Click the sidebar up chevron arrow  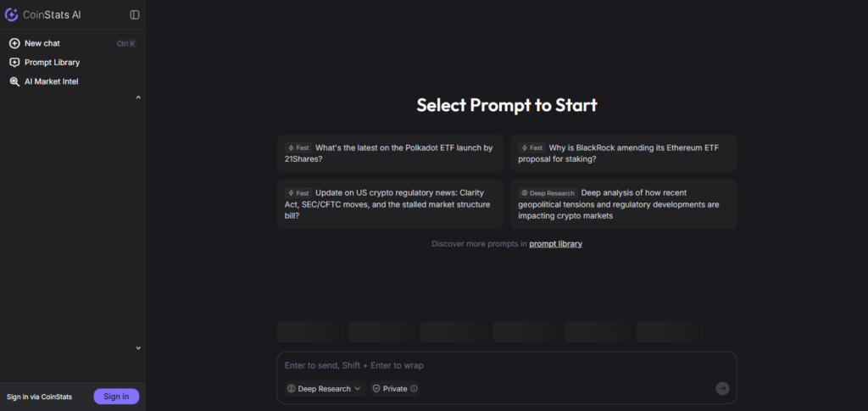click(138, 97)
